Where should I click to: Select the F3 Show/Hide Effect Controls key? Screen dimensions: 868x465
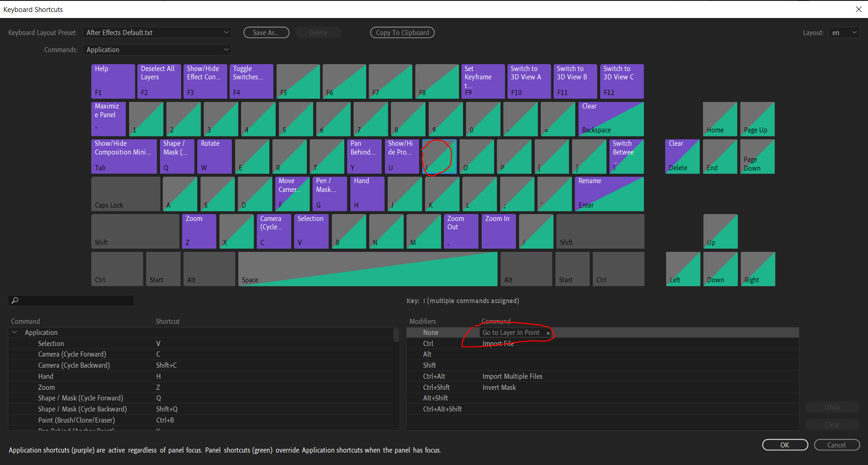click(x=205, y=81)
